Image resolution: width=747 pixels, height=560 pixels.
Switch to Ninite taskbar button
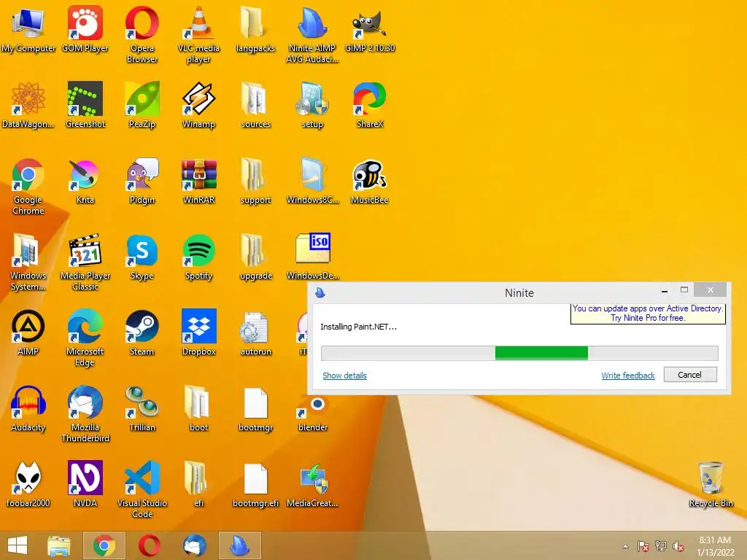pyautogui.click(x=239, y=545)
